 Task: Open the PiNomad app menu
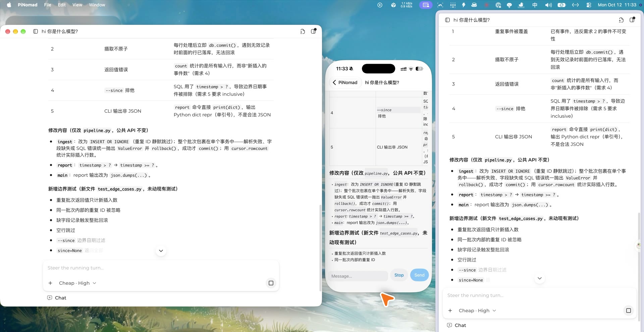(28, 5)
